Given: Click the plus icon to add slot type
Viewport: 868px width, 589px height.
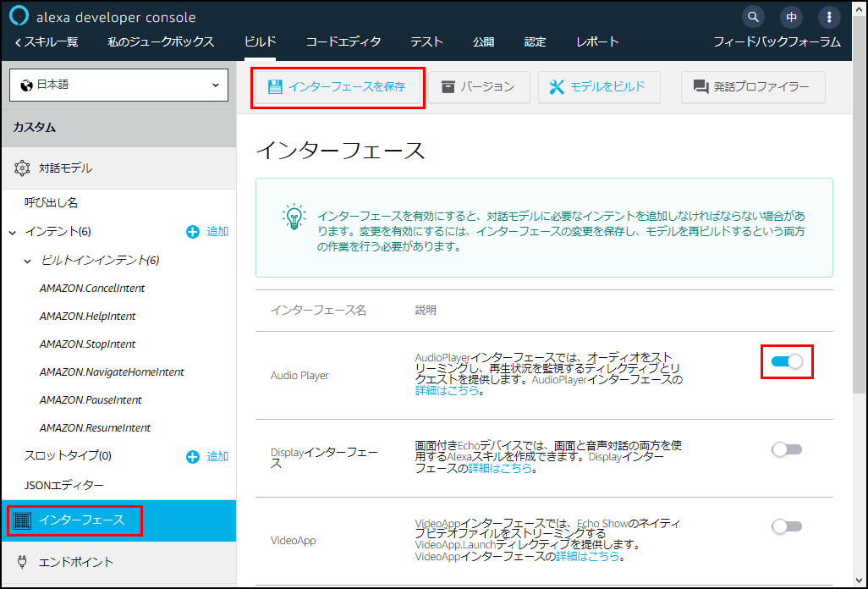Looking at the screenshot, I should (x=193, y=457).
